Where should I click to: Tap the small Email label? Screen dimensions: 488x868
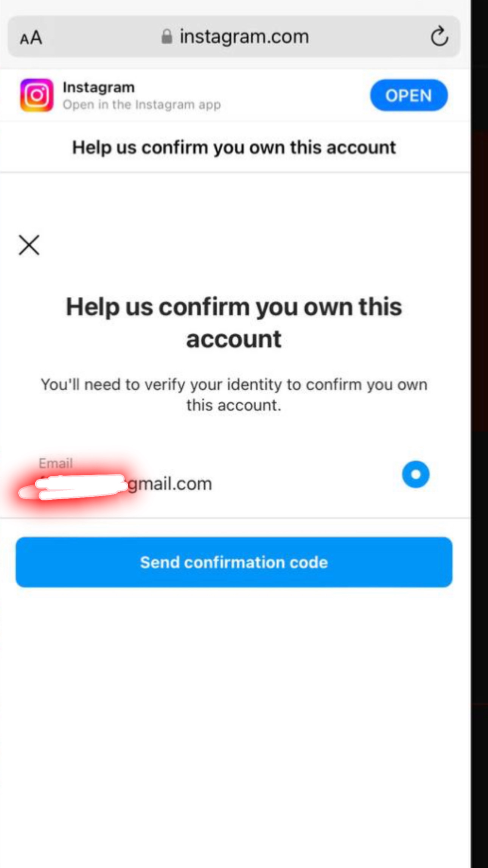coord(56,463)
